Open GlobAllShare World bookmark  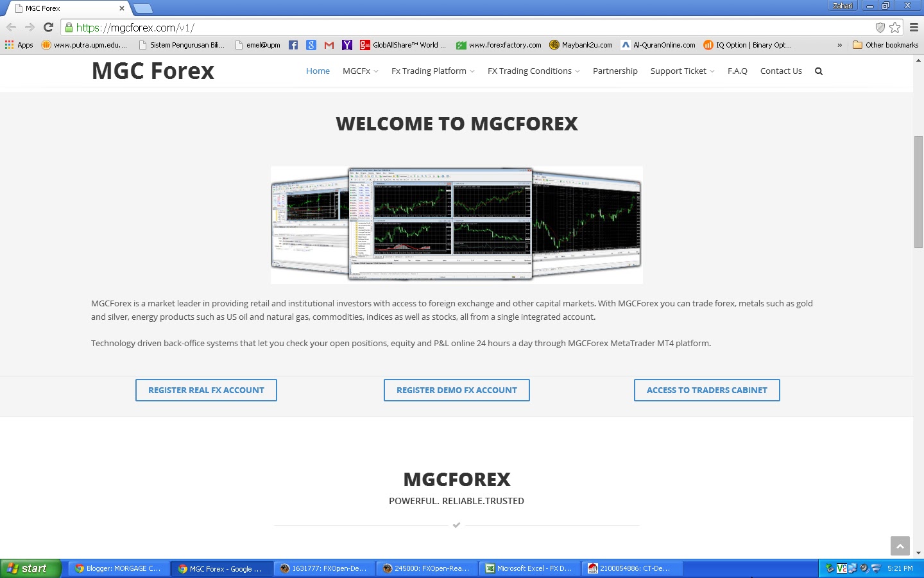(403, 45)
